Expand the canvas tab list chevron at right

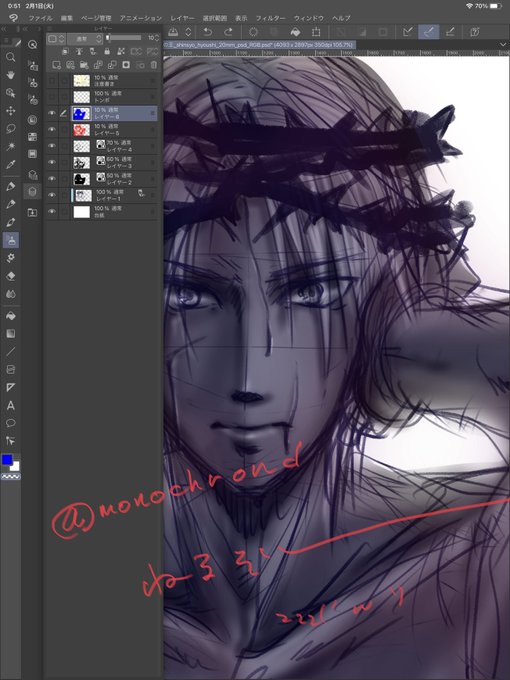point(503,45)
